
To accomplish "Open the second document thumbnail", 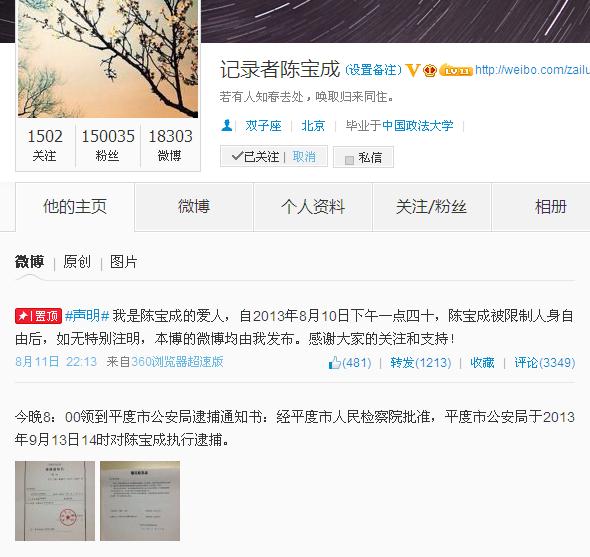I will coord(140,501).
